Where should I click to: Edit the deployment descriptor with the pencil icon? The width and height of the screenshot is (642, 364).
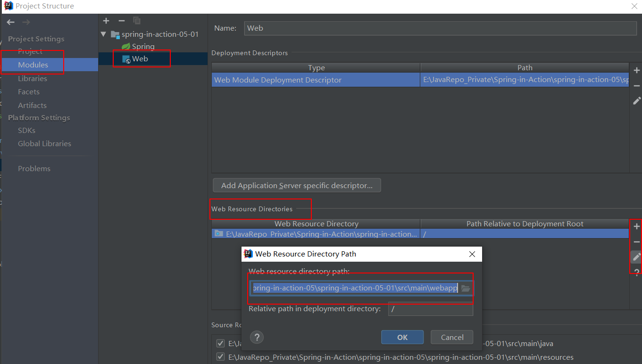click(637, 100)
